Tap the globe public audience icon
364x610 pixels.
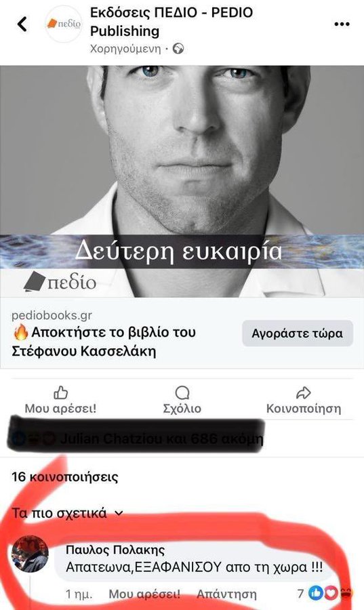point(178,49)
